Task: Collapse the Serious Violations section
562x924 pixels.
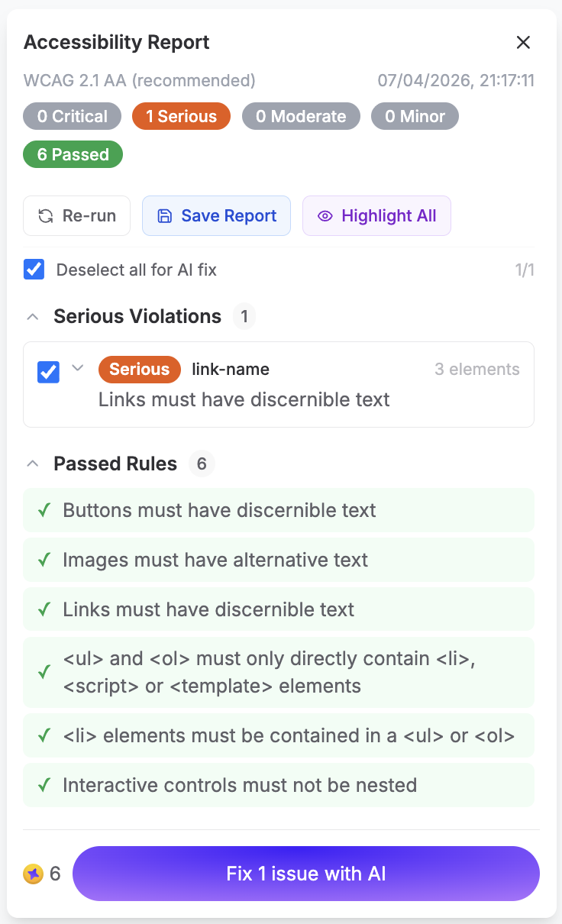Action: click(x=32, y=317)
